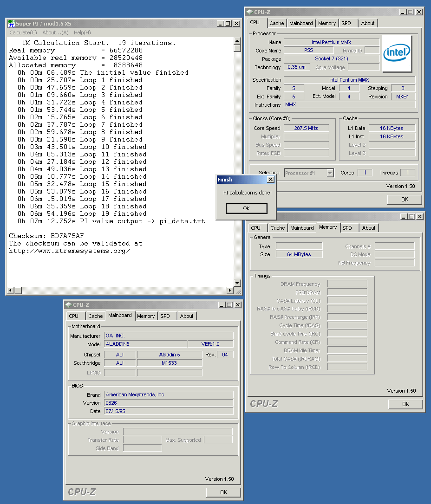Switch to Cache tab in the top CPU-Z window
Image resolution: width=431 pixels, height=504 pixels.
point(277,23)
